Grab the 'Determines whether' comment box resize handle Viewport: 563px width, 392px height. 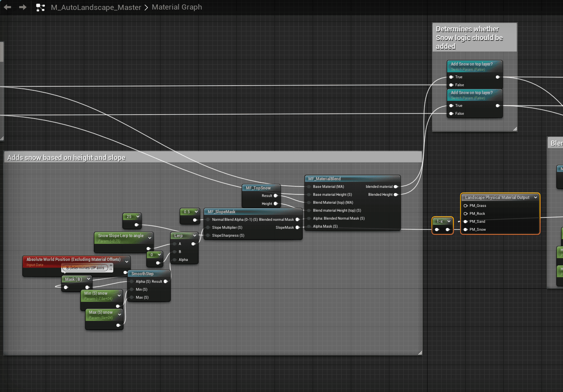point(515,129)
